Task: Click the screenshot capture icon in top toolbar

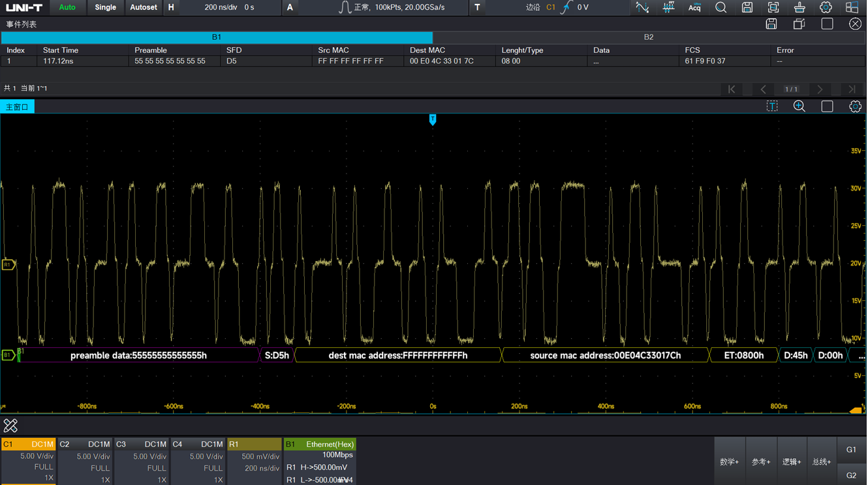Action: click(773, 8)
